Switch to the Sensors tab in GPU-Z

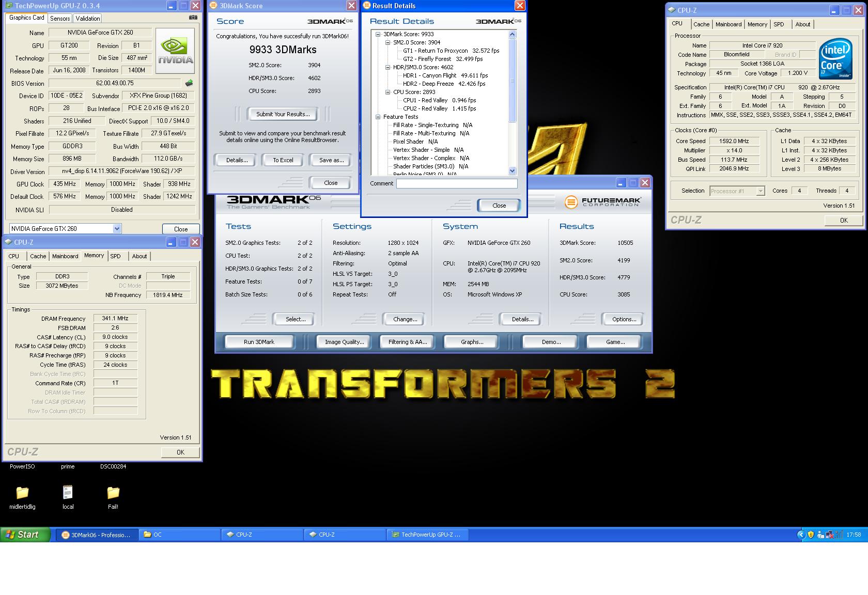60,18
